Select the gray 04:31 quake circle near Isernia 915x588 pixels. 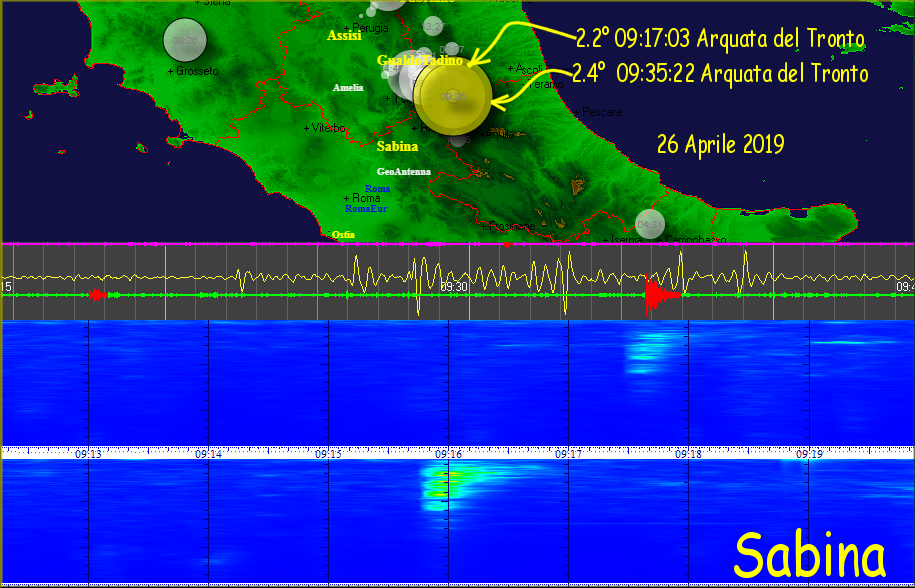coord(649,224)
